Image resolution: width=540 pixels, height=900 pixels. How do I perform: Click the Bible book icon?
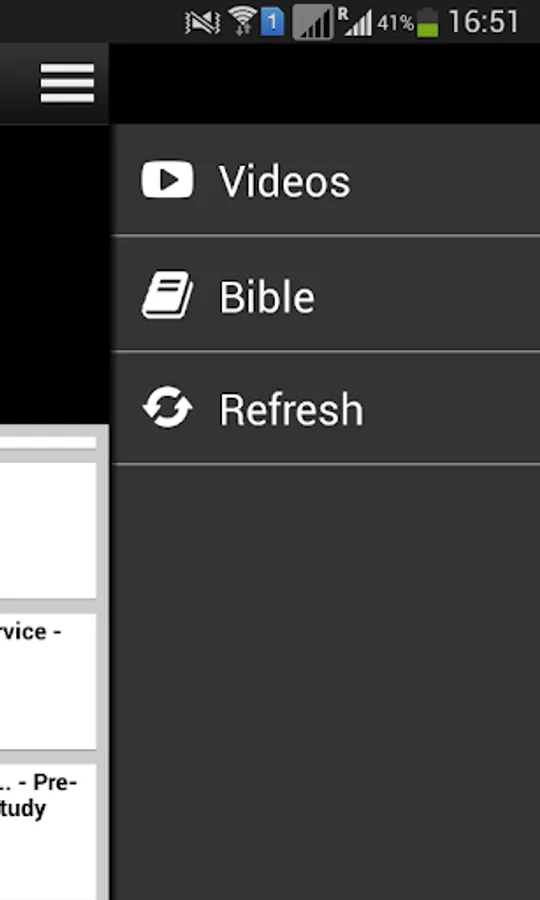tap(167, 294)
